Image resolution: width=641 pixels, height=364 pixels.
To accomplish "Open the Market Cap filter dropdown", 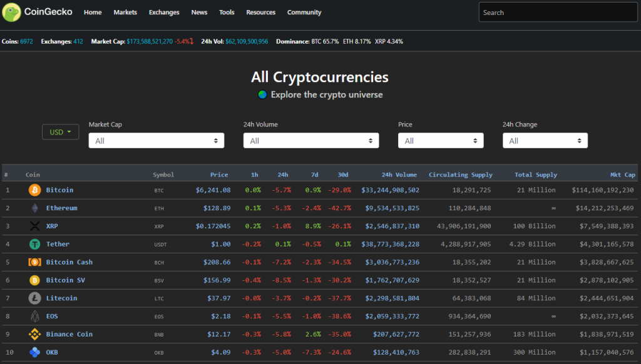I will 156,140.
